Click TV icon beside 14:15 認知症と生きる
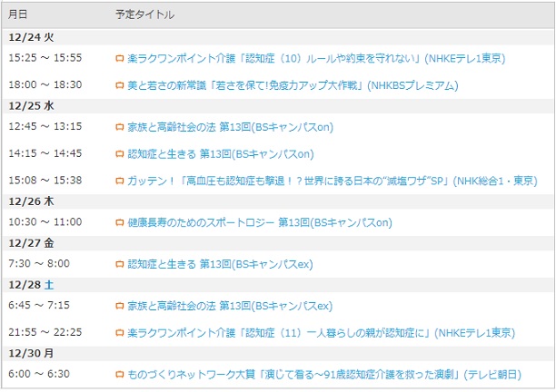 [120, 154]
